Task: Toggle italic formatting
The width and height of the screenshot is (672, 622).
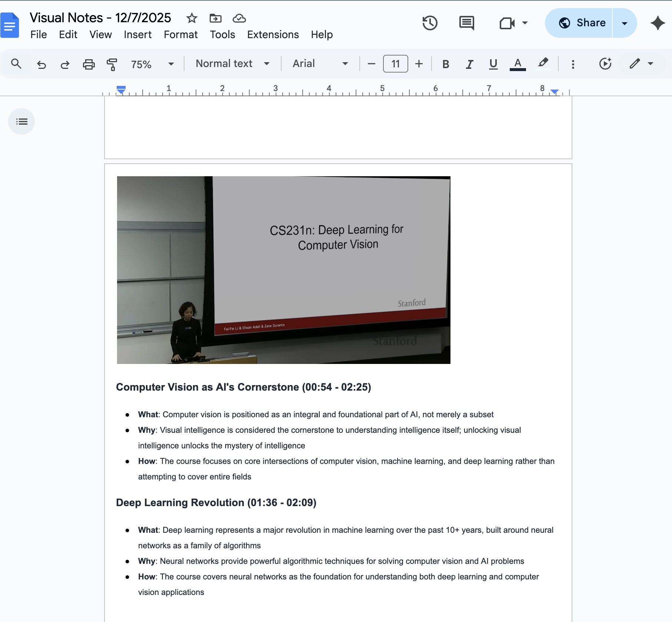Action: pyautogui.click(x=469, y=64)
